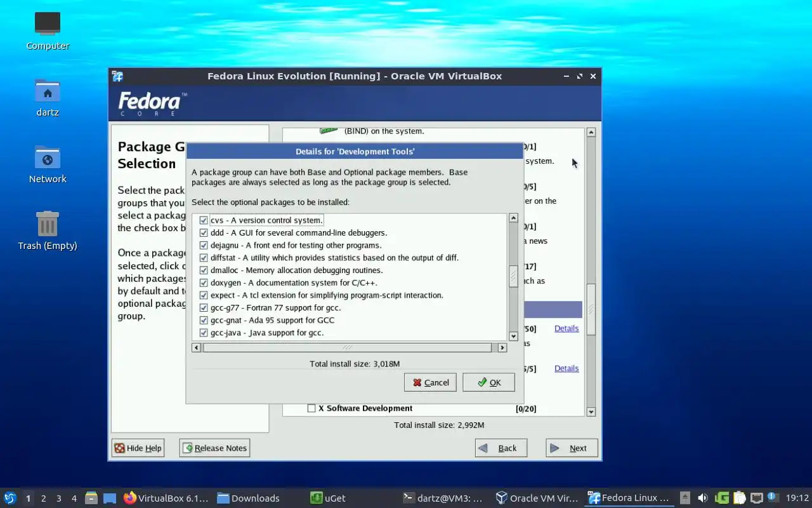Image resolution: width=812 pixels, height=508 pixels.
Task: Click the package list horizontal scrollbar thumb
Action: (347, 347)
